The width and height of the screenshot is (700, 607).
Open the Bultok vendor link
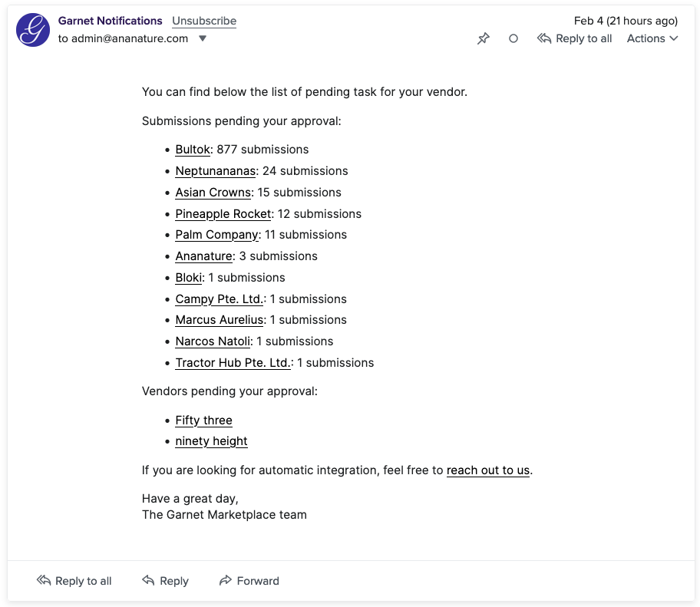click(x=192, y=149)
